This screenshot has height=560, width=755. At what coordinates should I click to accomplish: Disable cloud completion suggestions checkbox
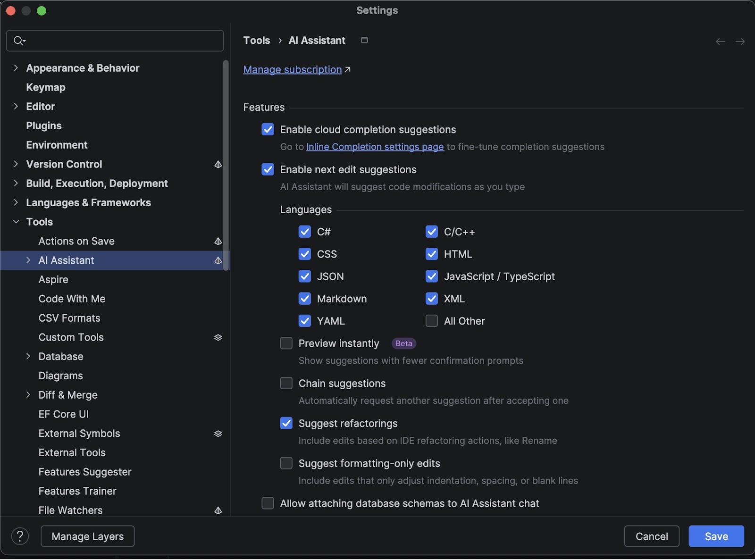point(268,130)
